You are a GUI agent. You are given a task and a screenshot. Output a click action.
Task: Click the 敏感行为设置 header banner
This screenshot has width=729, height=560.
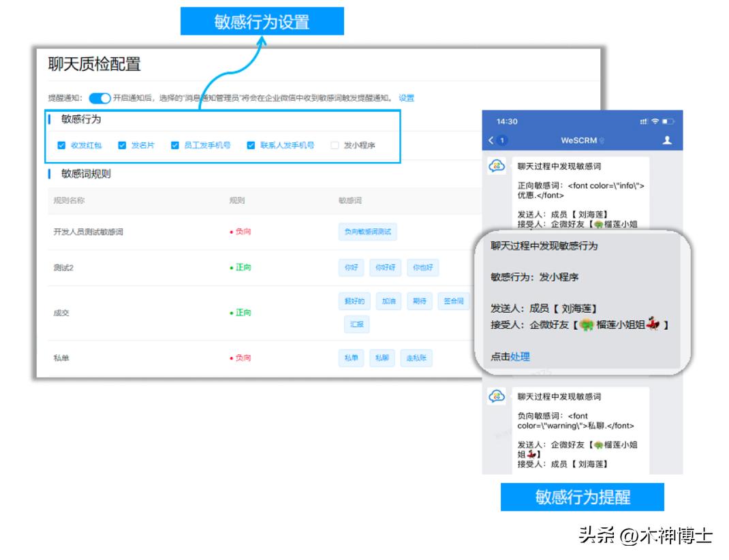(262, 21)
